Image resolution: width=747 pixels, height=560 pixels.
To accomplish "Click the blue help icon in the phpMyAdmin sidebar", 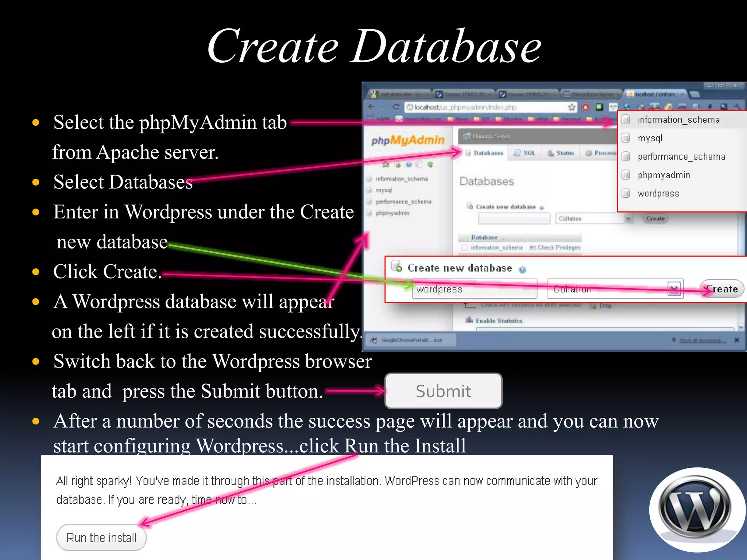I will click(409, 165).
